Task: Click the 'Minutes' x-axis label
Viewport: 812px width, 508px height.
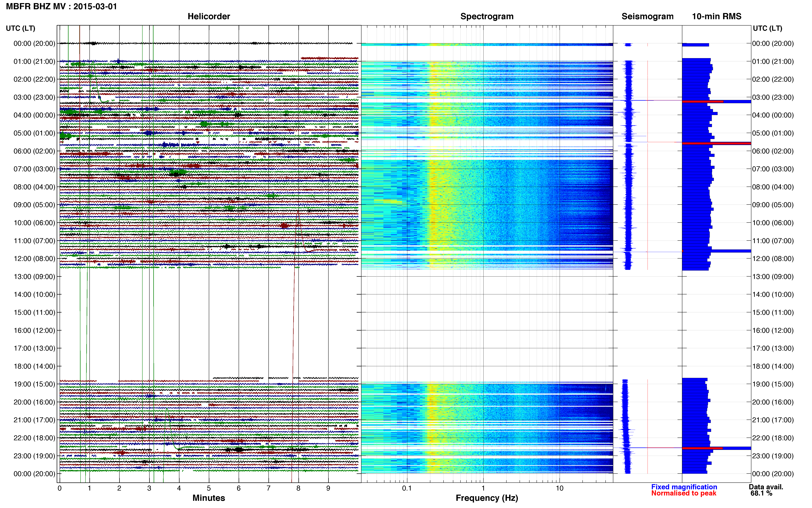Action: pos(208,498)
